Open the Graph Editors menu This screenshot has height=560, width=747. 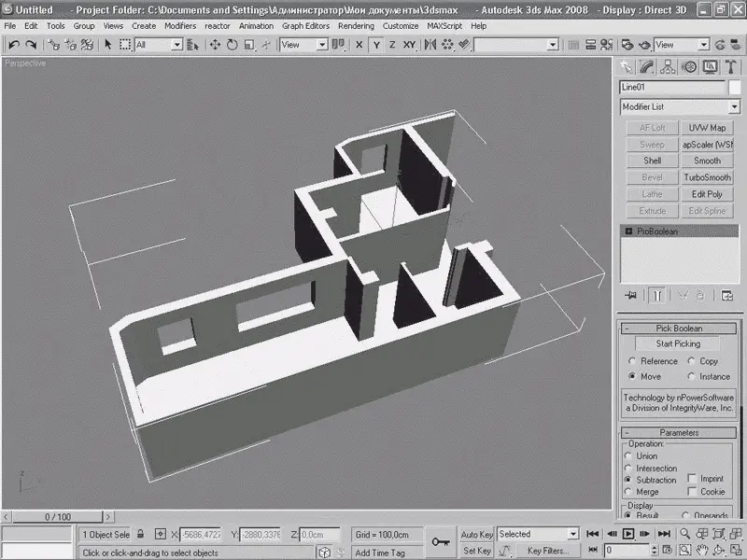click(305, 26)
